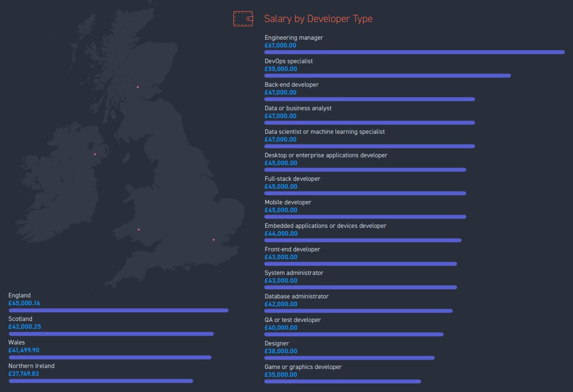Click the Data or business analyst bar

(x=370, y=123)
